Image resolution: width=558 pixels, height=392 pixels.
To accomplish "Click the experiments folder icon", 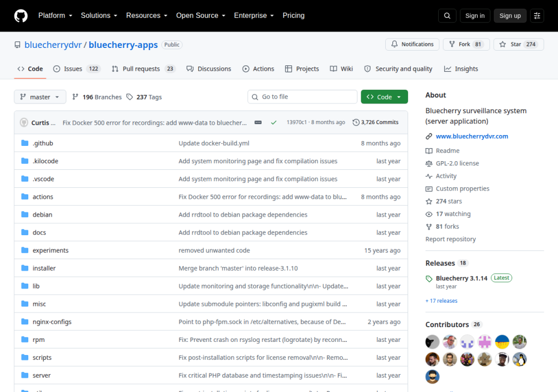I will [25, 250].
